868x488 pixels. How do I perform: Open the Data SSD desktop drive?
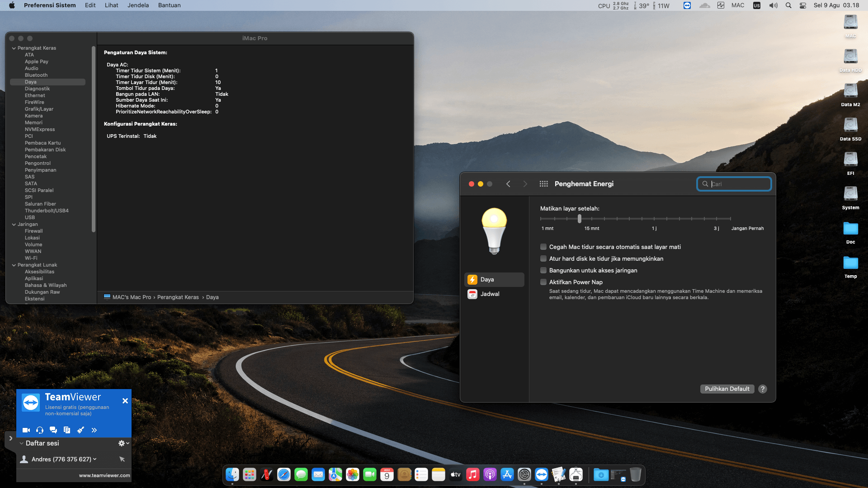coord(850,126)
